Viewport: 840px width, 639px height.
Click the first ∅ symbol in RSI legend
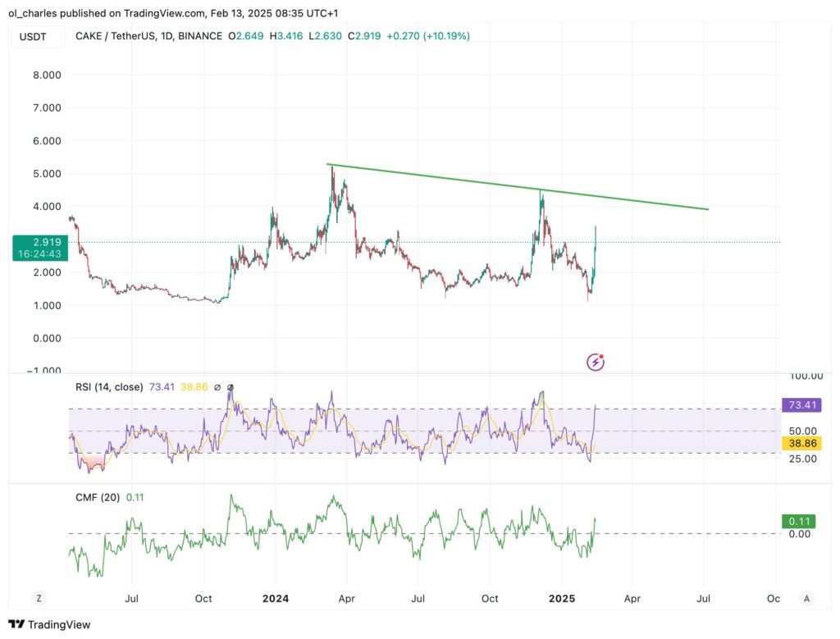click(x=217, y=387)
